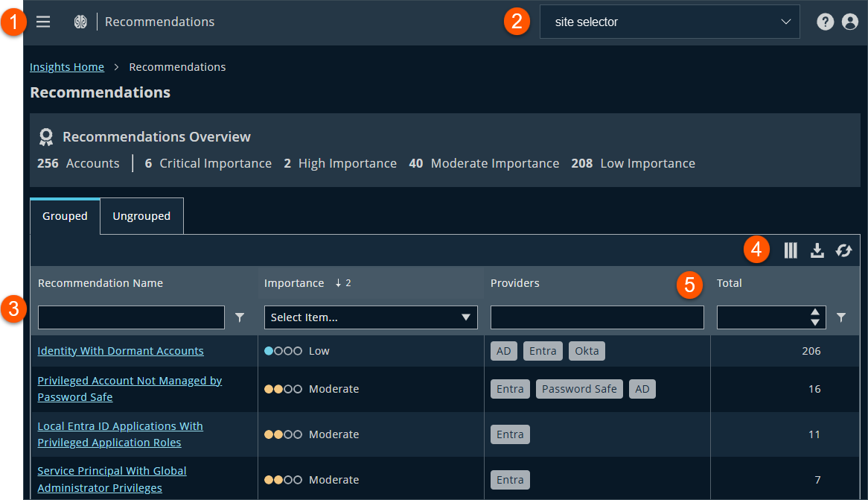Apply the Total column filter icon
The image size is (868, 500).
point(842,317)
